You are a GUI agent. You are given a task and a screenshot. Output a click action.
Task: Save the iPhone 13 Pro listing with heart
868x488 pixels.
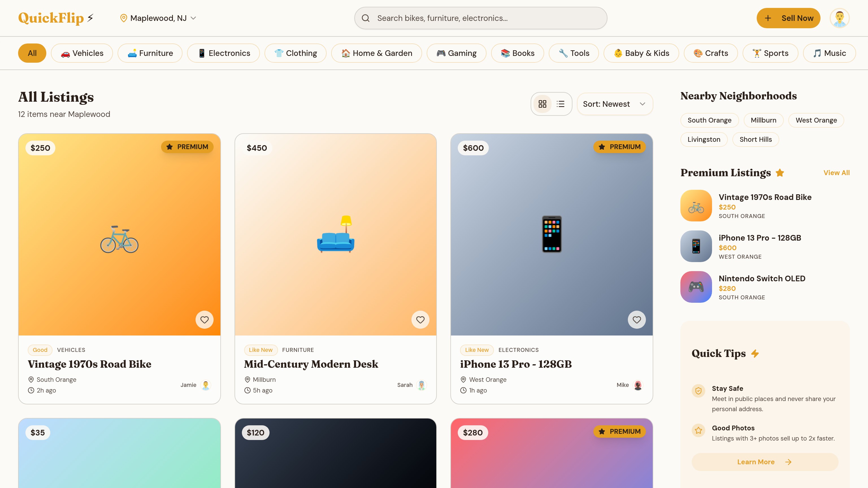(637, 320)
